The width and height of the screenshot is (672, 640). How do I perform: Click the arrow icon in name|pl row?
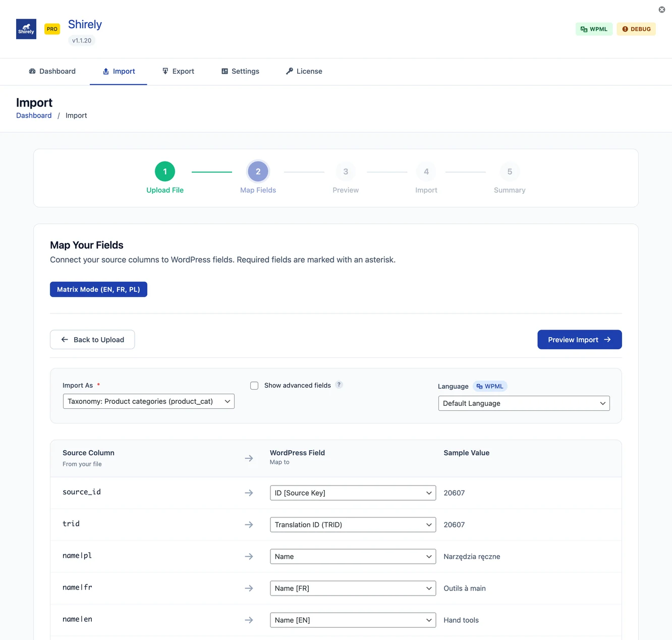click(x=249, y=556)
